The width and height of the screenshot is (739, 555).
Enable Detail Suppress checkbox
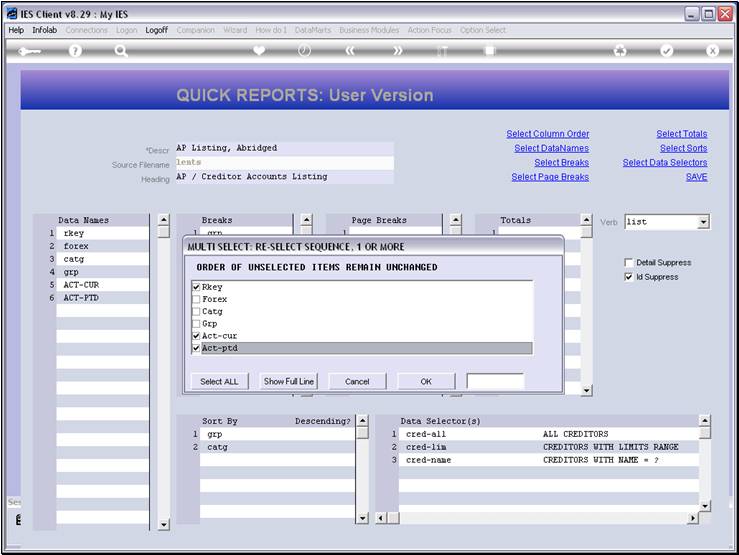point(628,262)
